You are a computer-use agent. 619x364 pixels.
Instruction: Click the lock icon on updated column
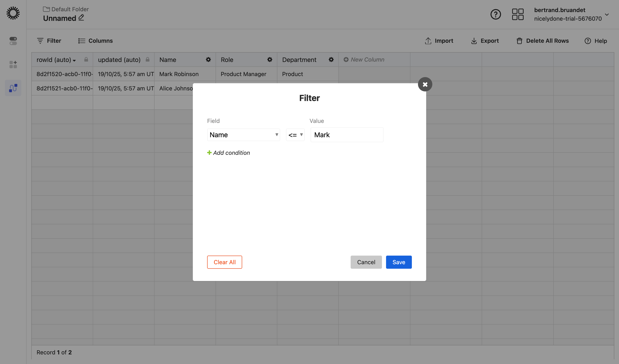[148, 60]
